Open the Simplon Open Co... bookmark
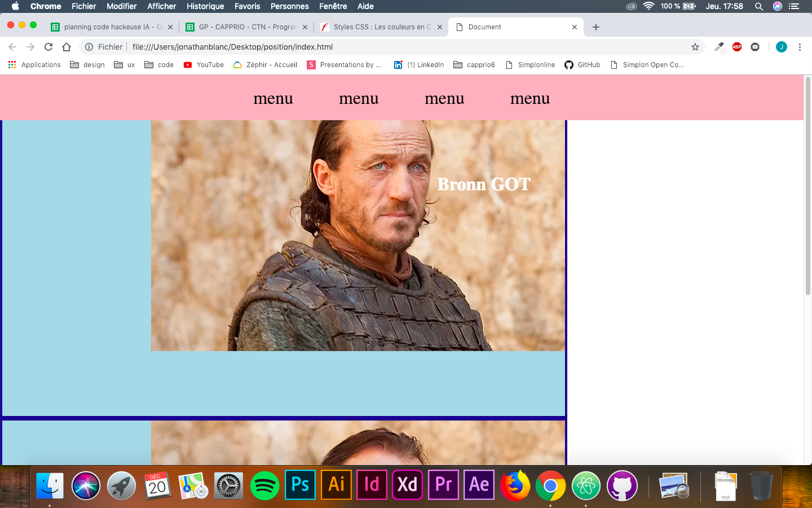 [x=647, y=65]
